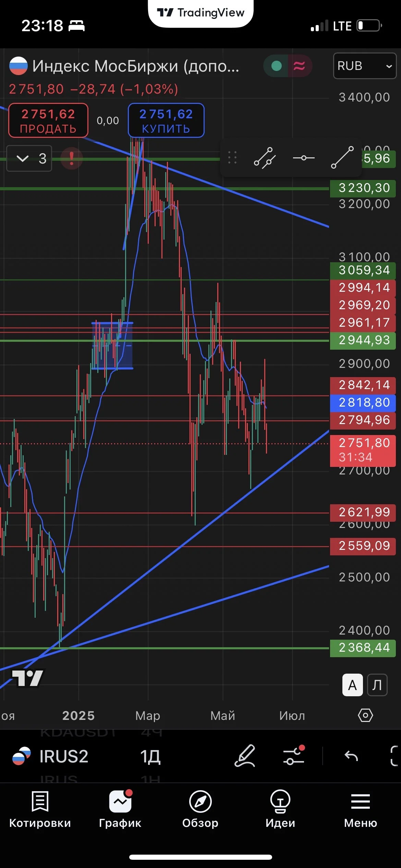Tap the blue 2818,80 price label
The height and width of the screenshot is (868, 401).
pos(363,402)
